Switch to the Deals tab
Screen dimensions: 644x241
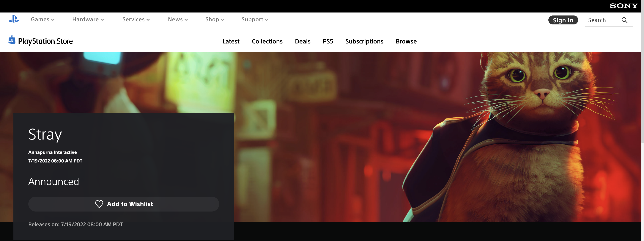pyautogui.click(x=303, y=41)
